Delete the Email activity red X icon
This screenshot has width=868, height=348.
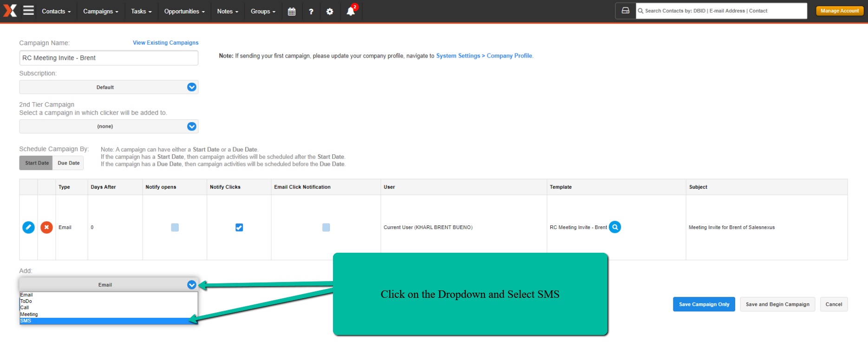tap(46, 227)
